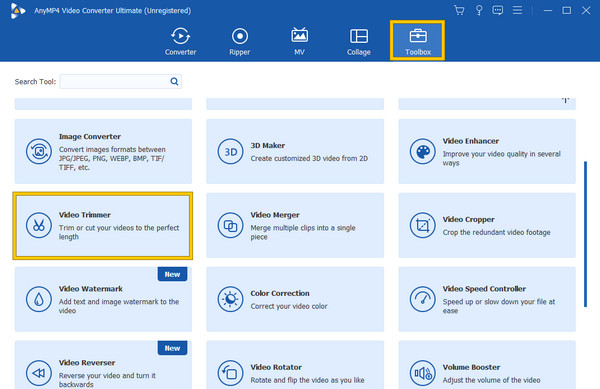
Task: Click the Image Converter icon
Action: [x=39, y=151]
